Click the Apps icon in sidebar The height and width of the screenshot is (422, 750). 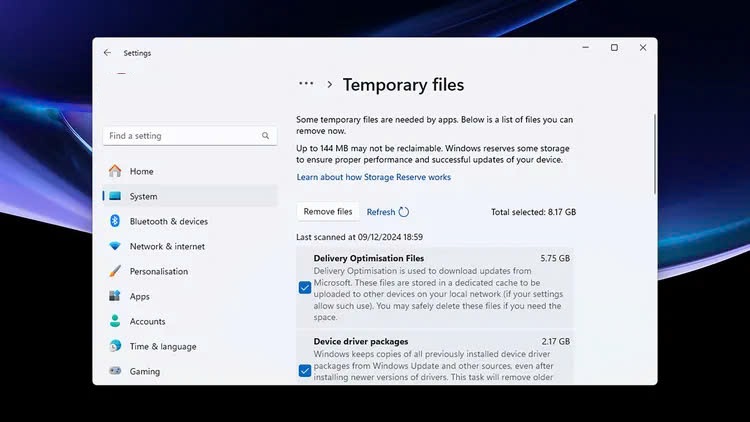[x=115, y=296]
